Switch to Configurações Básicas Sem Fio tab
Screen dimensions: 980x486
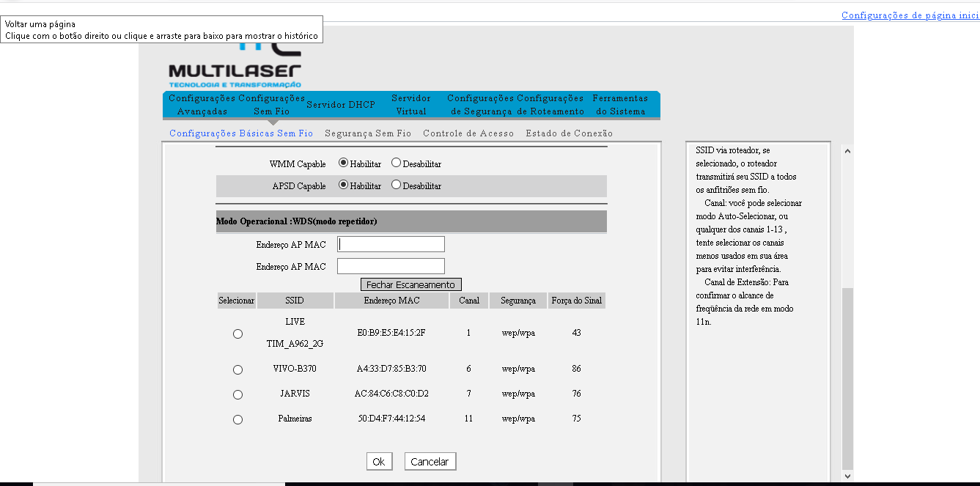(x=241, y=133)
